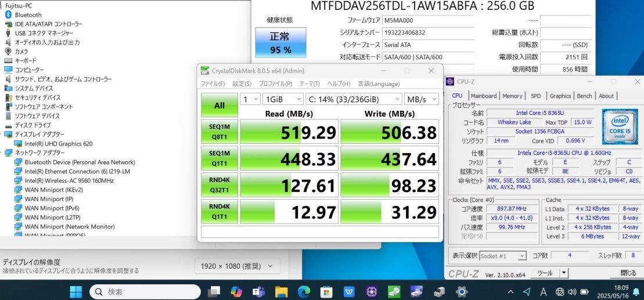Open Microsoft Store taskbar icon
644x300 pixels.
pos(326,292)
